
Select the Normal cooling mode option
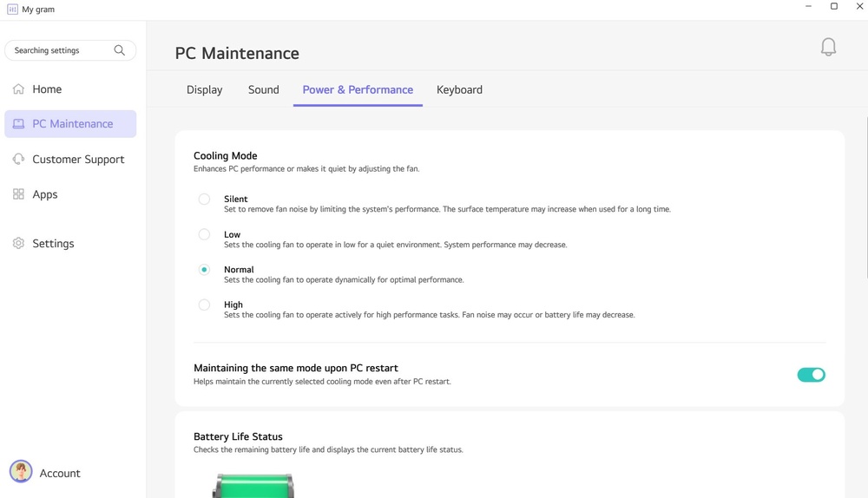[204, 270]
